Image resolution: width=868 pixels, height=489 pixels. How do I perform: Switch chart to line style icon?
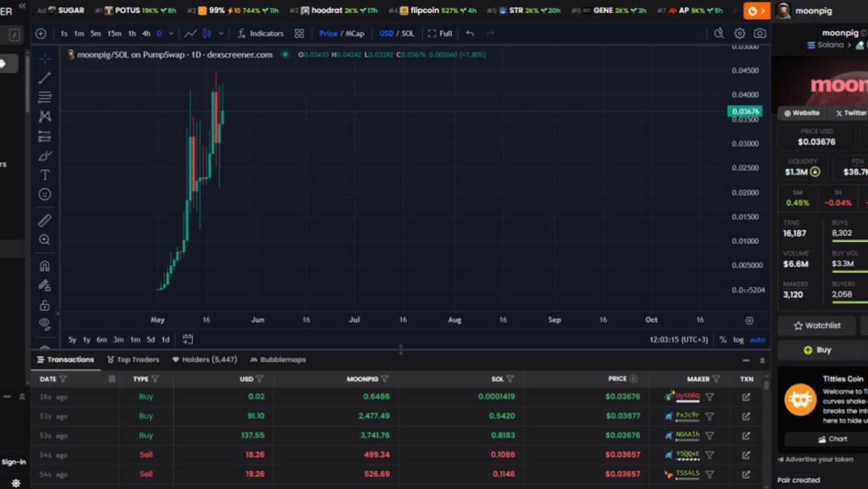190,34
